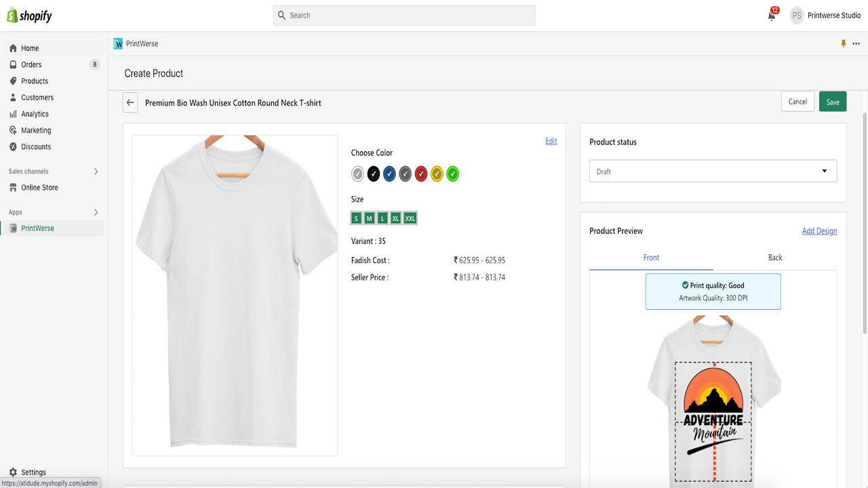Click the Add Design link

coord(819,230)
